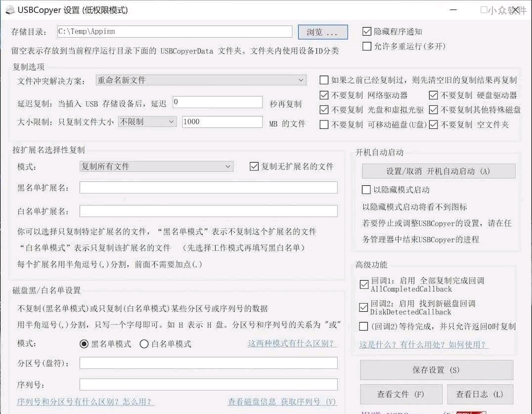Expand the 不限制 size limit dropdown
Image resolution: width=532 pixels, height=414 pixels.
[147, 122]
